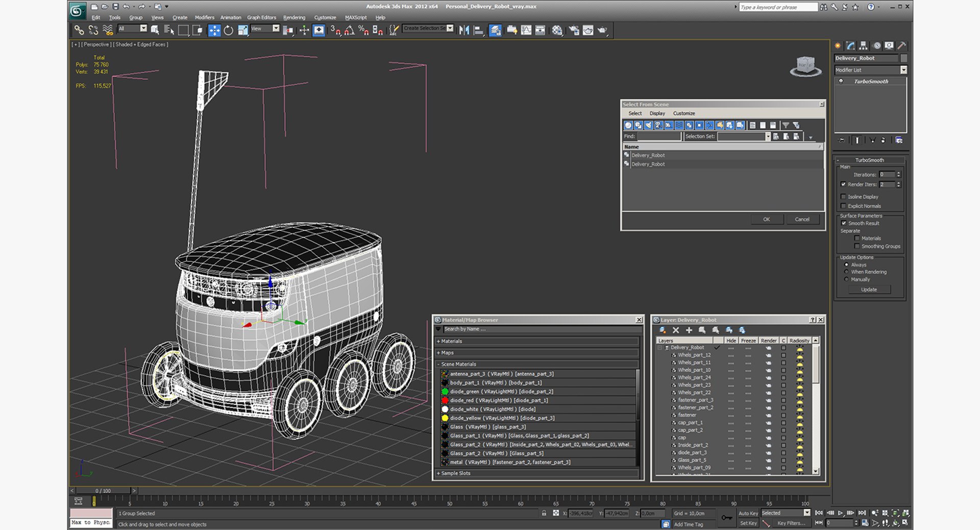Toggle the 3D Snaps tool

pyautogui.click(x=335, y=30)
